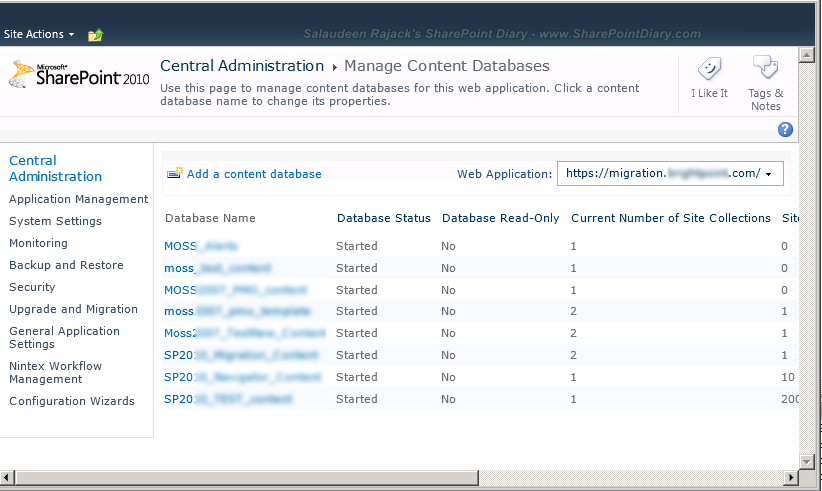Select Monitoring in the left navigation

point(38,243)
